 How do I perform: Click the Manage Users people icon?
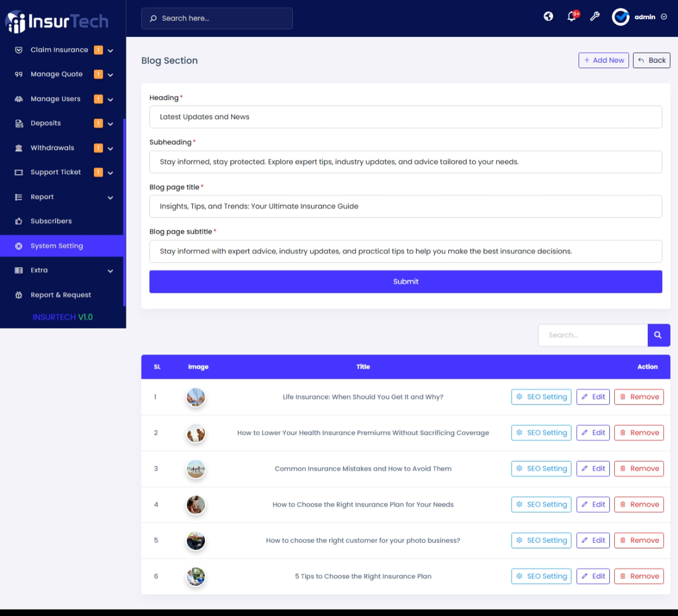[x=19, y=99]
